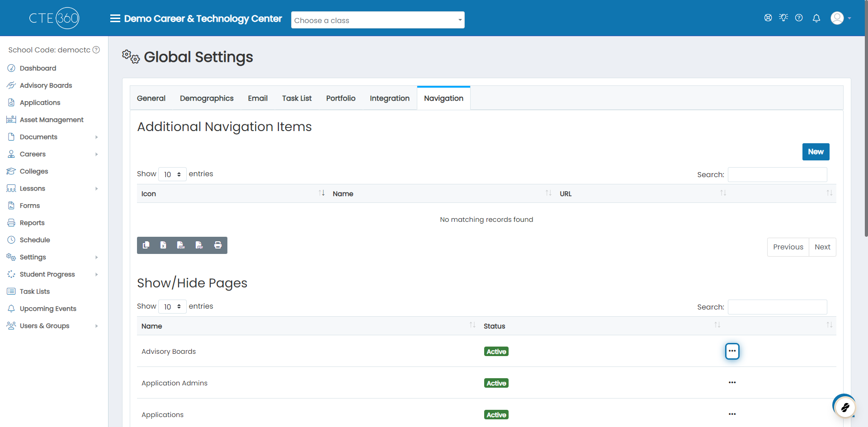Switch to the Task List tab
The height and width of the screenshot is (427, 868).
click(297, 98)
